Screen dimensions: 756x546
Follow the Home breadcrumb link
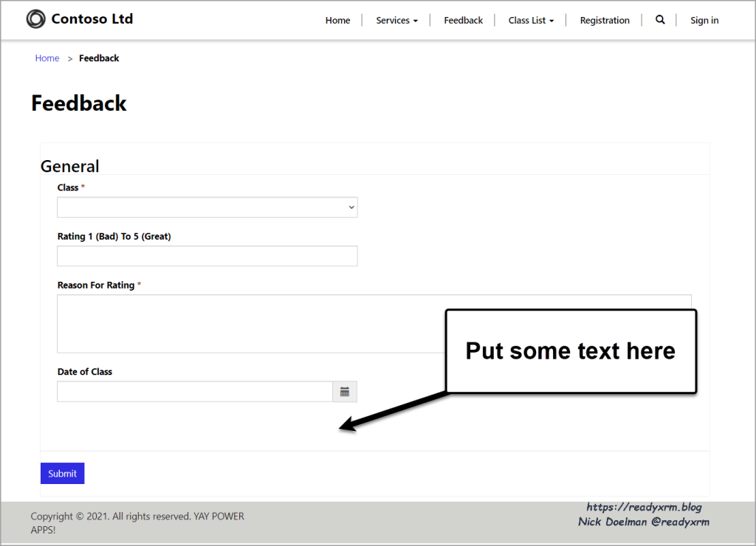47,58
